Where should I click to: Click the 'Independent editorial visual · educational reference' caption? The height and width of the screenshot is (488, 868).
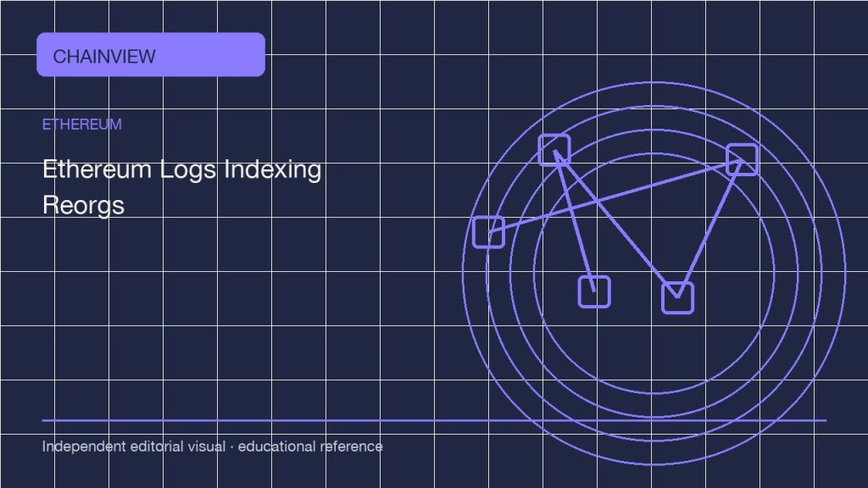click(213, 446)
